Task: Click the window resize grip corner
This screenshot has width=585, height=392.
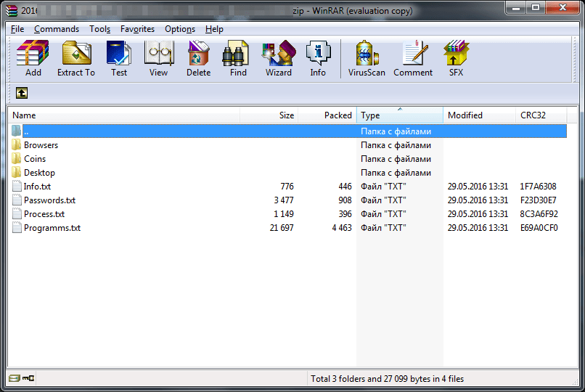Action: (x=575, y=382)
